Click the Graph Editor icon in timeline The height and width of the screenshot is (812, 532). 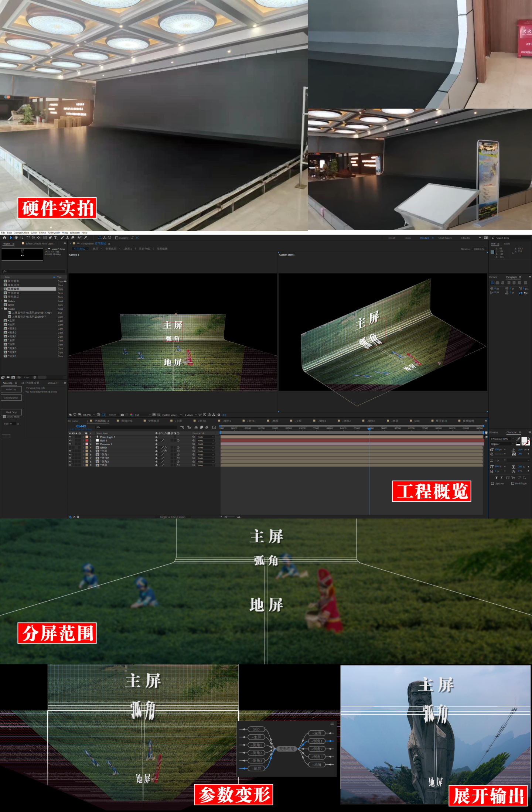214,427
